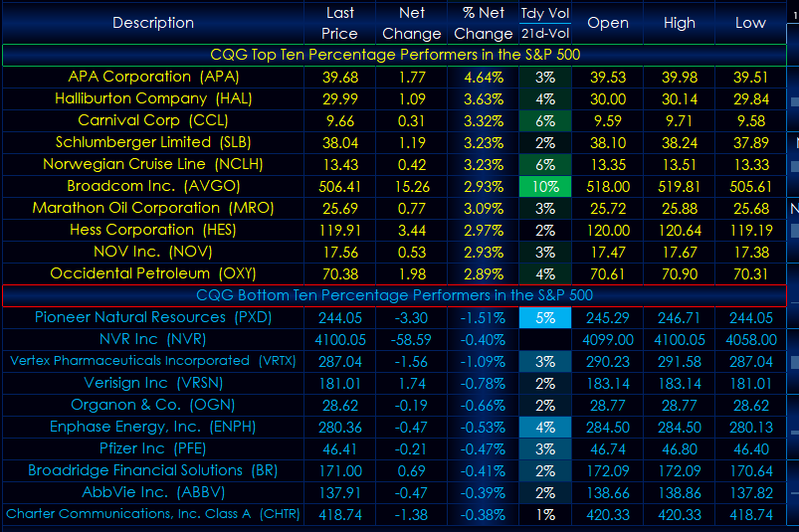This screenshot has width=799, height=532.
Task: Click Schlumberger net change 1.19
Action: pyautogui.click(x=412, y=143)
